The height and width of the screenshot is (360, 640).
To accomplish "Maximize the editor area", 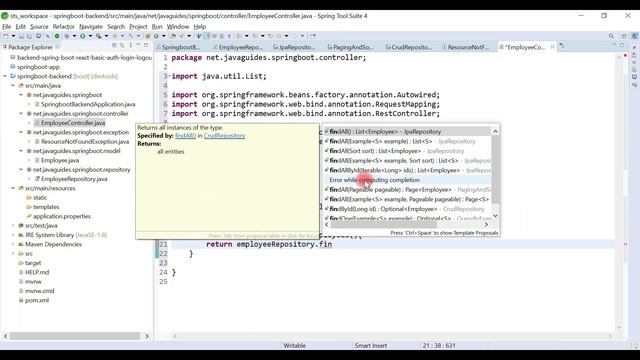I will tap(622, 45).
